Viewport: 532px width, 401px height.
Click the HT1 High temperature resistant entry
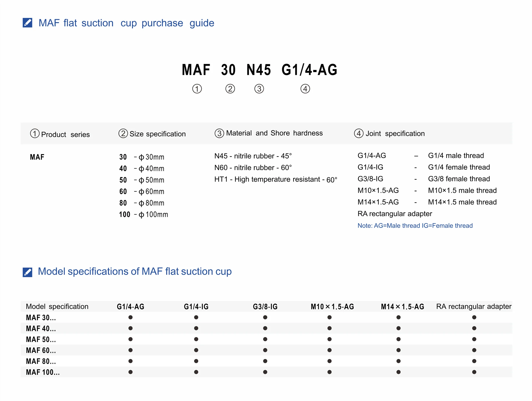pyautogui.click(x=275, y=179)
